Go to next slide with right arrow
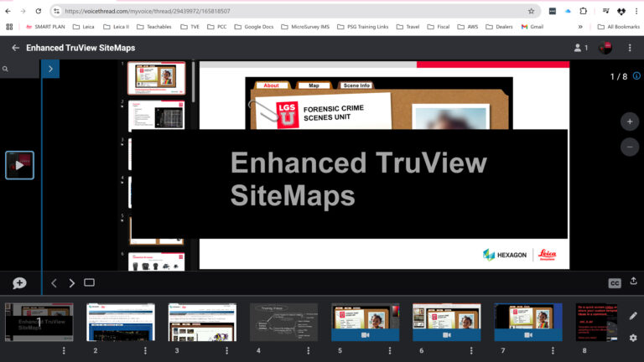The height and width of the screenshot is (362, 644). point(72,283)
